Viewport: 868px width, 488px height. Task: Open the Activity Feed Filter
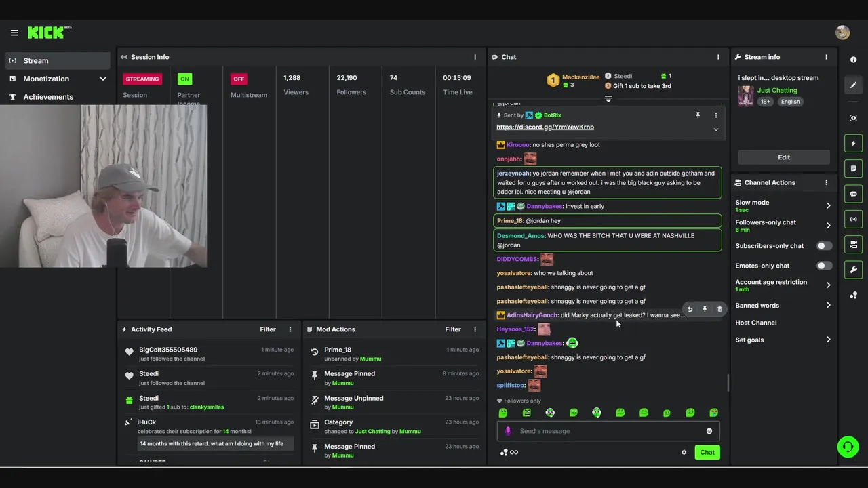coord(268,329)
